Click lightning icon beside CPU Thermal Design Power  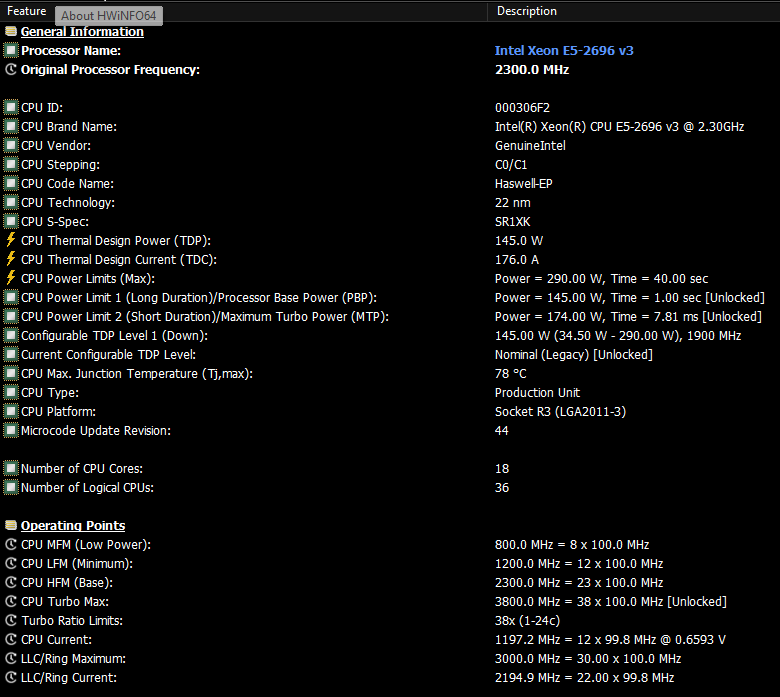(11, 241)
